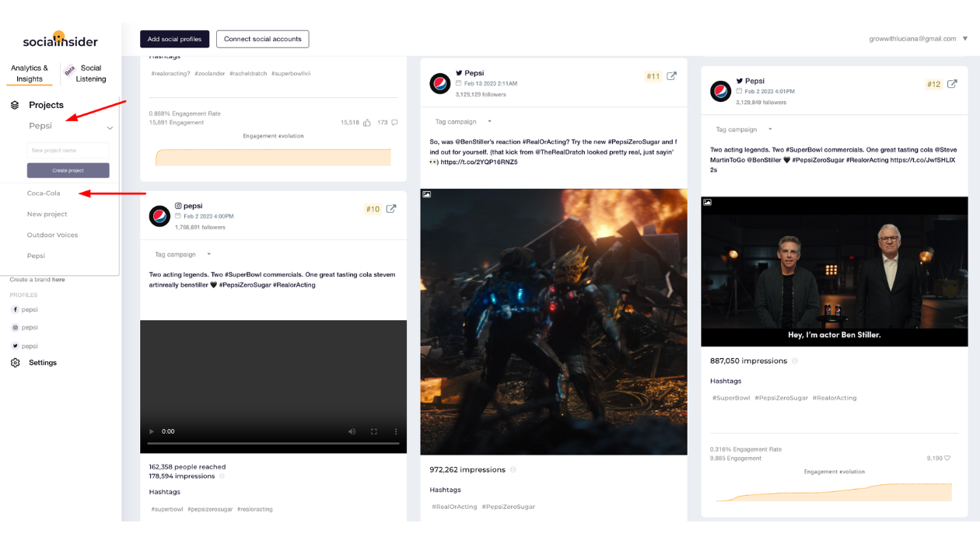Mute the video in post #10

click(x=352, y=431)
